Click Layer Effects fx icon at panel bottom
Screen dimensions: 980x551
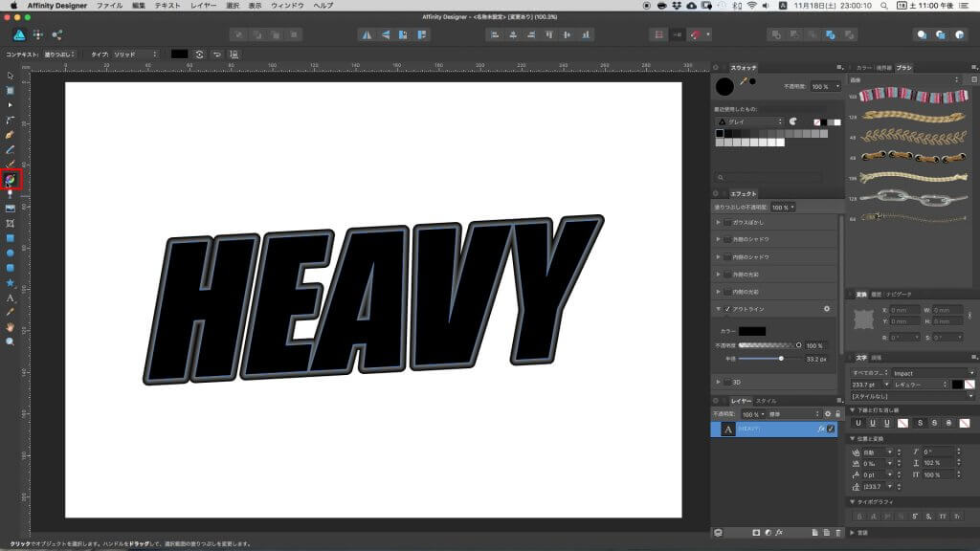(779, 533)
